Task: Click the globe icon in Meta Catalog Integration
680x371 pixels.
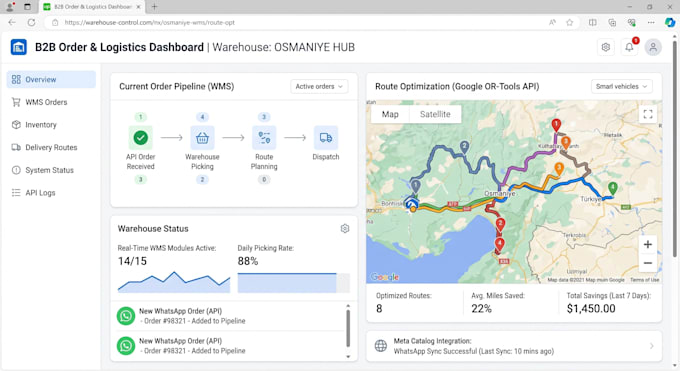Action: coord(381,346)
